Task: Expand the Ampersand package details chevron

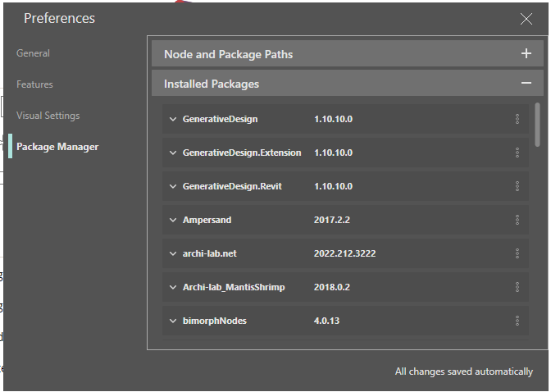Action: pyautogui.click(x=173, y=220)
